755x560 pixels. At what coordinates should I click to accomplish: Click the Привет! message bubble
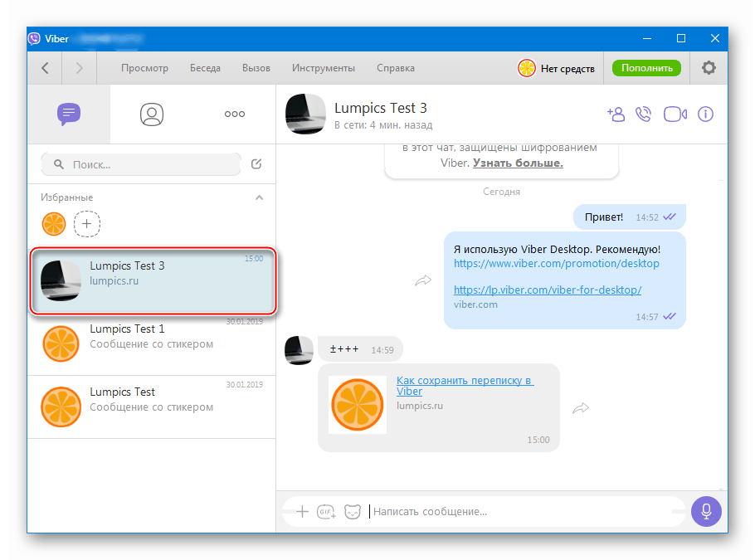coord(630,217)
